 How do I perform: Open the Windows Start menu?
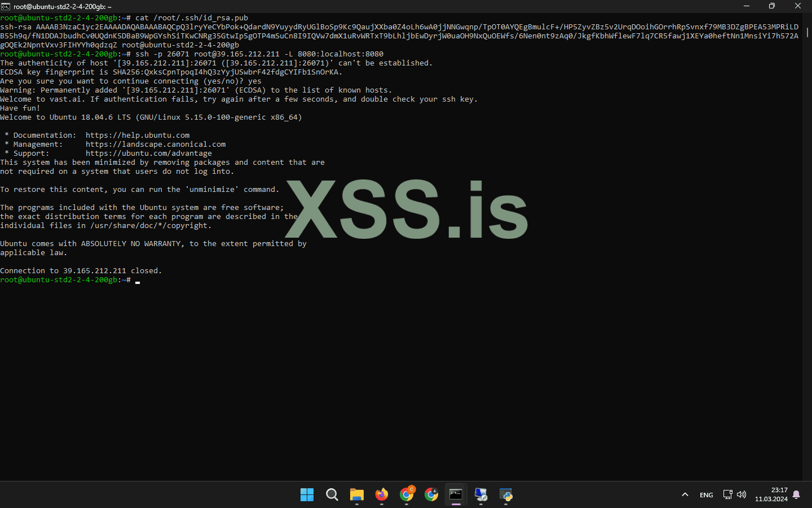tap(307, 495)
